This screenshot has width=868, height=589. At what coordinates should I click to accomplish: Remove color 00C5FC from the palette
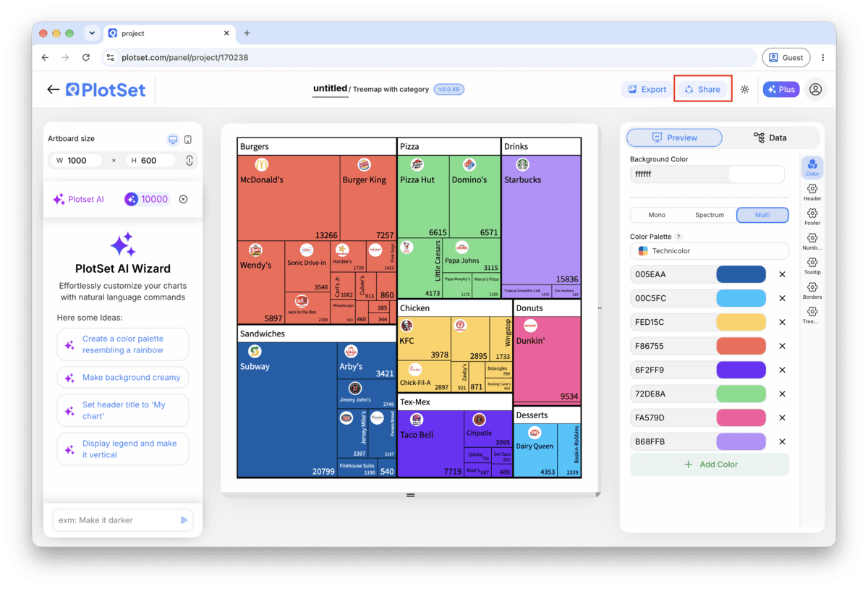point(782,298)
